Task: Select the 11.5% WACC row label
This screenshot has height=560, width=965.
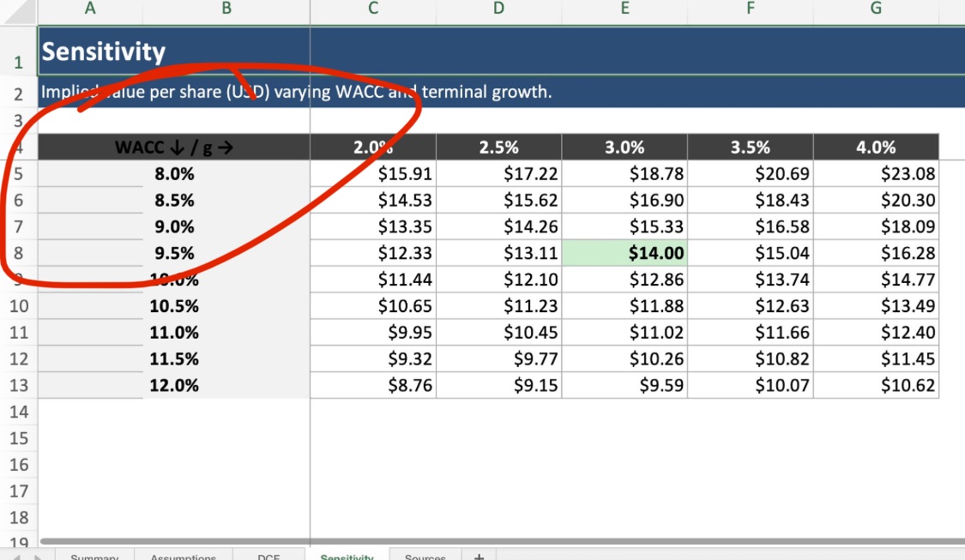Action: coord(174,358)
